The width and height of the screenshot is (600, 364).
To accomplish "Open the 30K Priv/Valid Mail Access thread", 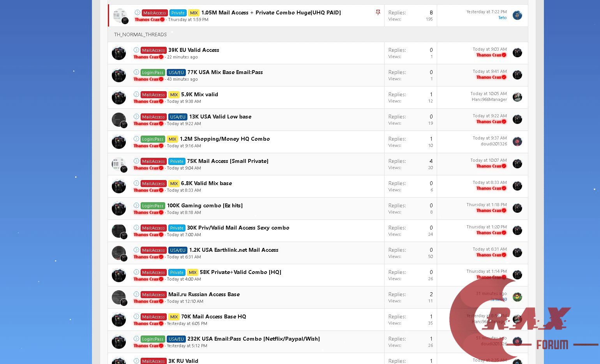I will click(238, 228).
